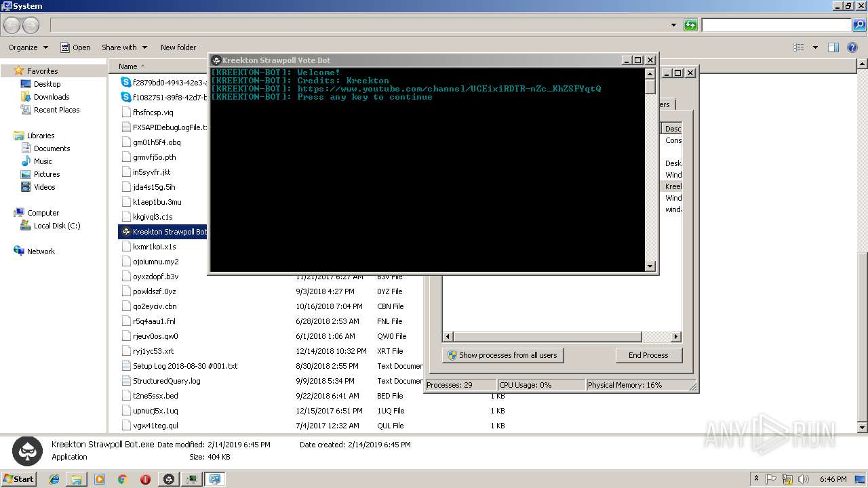Click the Explorer search magnifier icon

pyautogui.click(x=859, y=25)
